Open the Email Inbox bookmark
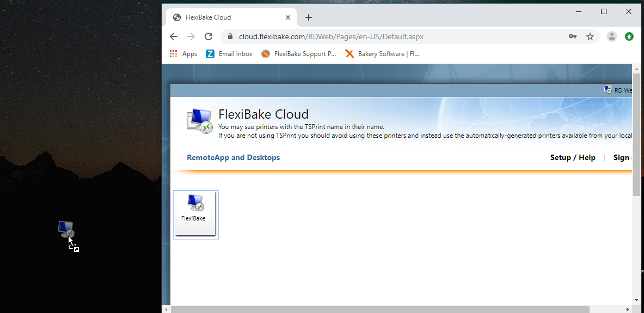 [x=229, y=54]
